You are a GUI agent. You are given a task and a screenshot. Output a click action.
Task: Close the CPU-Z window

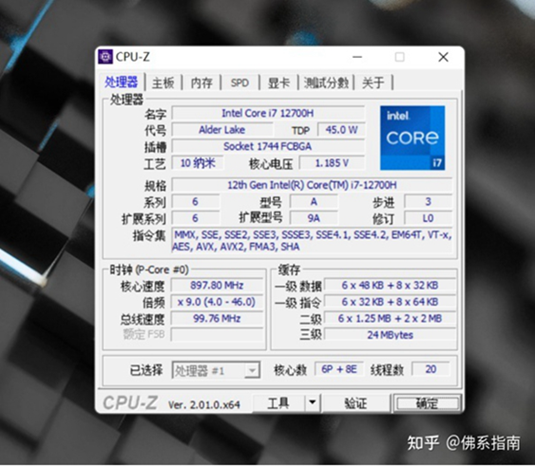pos(443,57)
